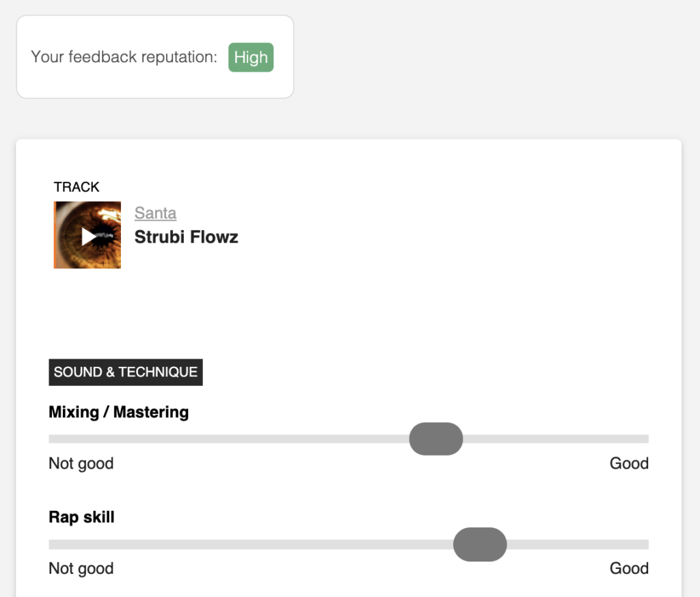Click the Rap skill track's left end
The height and width of the screenshot is (597, 700).
[52, 544]
